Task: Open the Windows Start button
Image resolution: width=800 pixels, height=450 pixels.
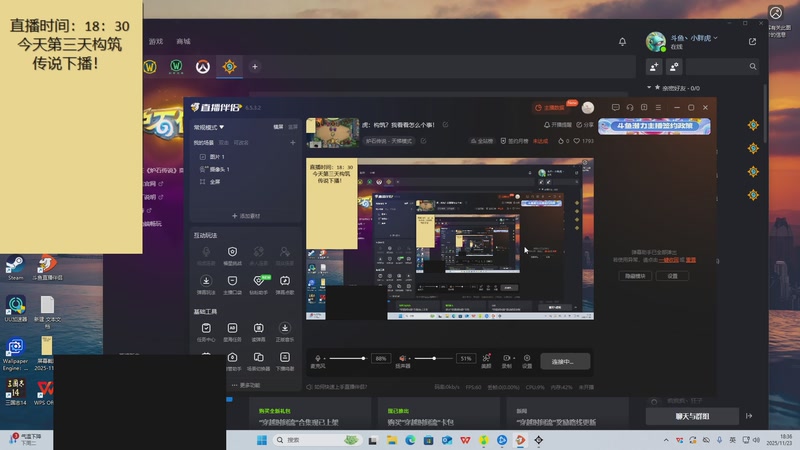Action: pyautogui.click(x=262, y=440)
